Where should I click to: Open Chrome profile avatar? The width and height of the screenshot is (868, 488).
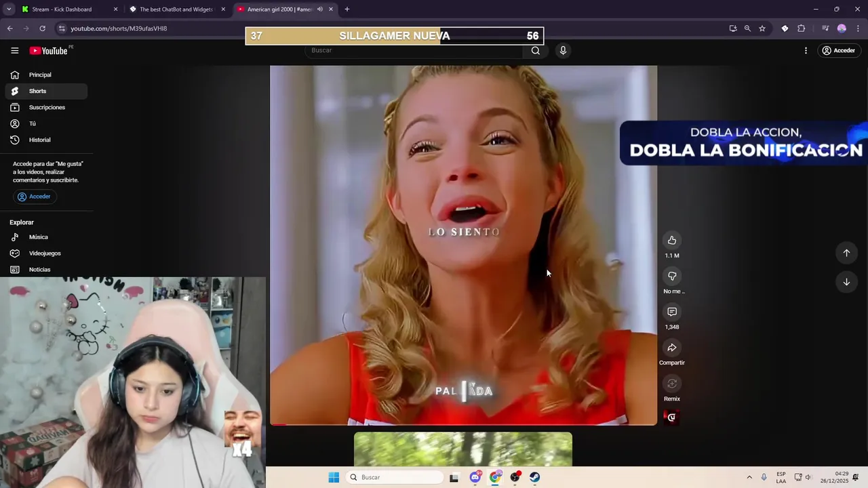(842, 28)
